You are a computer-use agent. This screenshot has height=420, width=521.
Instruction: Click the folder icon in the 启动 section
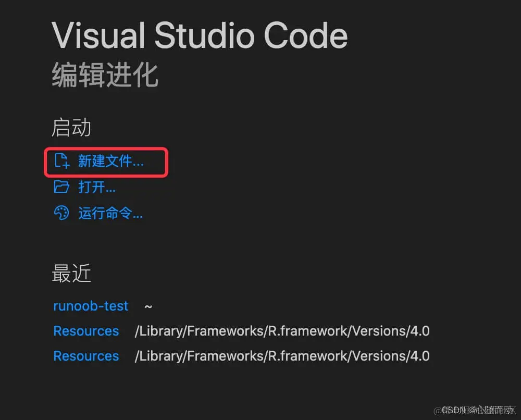(x=61, y=187)
